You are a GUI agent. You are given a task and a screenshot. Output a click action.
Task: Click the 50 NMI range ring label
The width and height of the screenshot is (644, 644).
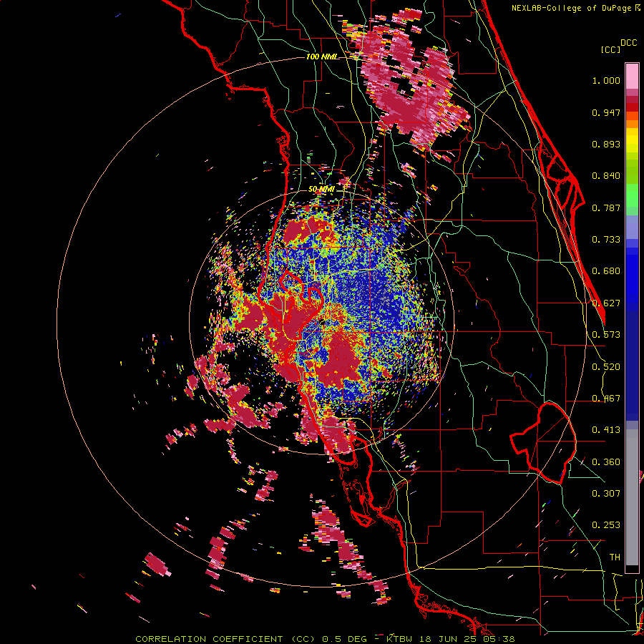pyautogui.click(x=321, y=190)
